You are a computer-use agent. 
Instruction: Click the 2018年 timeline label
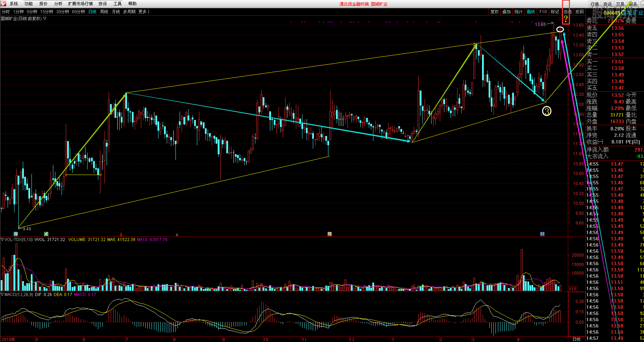(x=8, y=340)
